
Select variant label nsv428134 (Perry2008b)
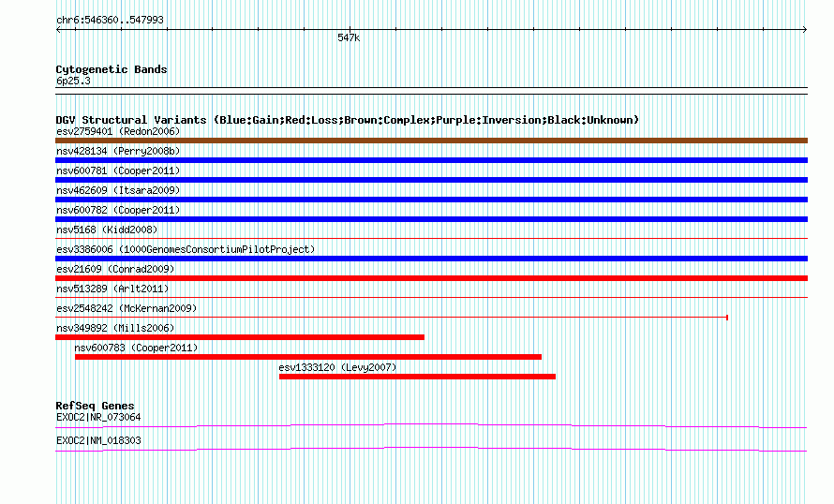(x=118, y=151)
